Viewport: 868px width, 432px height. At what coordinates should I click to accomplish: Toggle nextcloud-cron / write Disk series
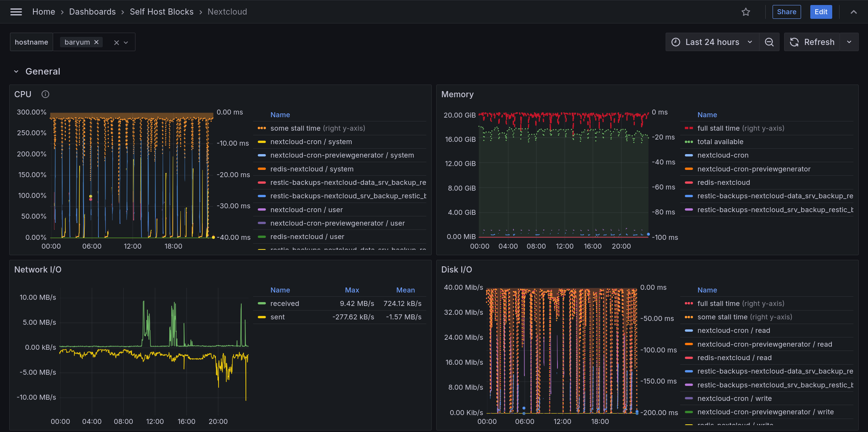[734, 399]
